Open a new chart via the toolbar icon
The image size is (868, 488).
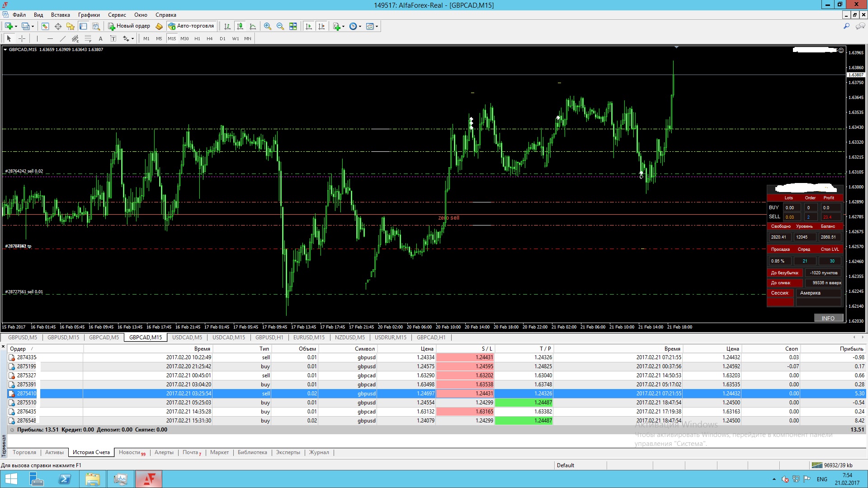(x=9, y=26)
